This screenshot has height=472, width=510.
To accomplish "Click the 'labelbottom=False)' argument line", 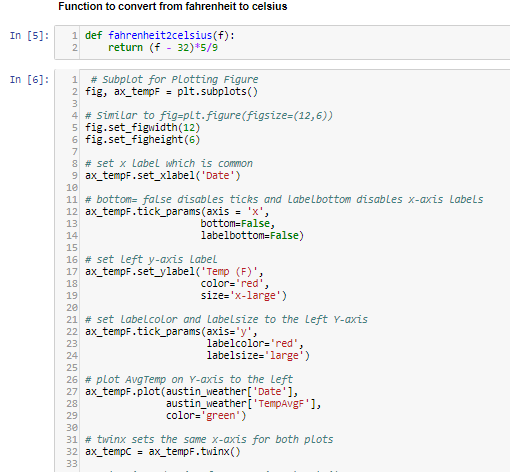I will click(x=252, y=235).
